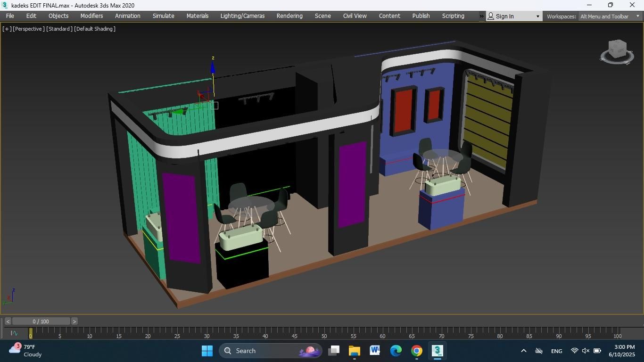
Task: Click frame 25 on the track bar
Action: coord(177,333)
